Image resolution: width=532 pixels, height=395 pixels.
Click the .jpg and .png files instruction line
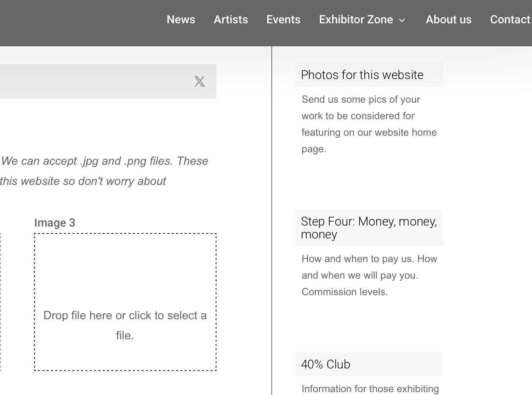point(104,161)
